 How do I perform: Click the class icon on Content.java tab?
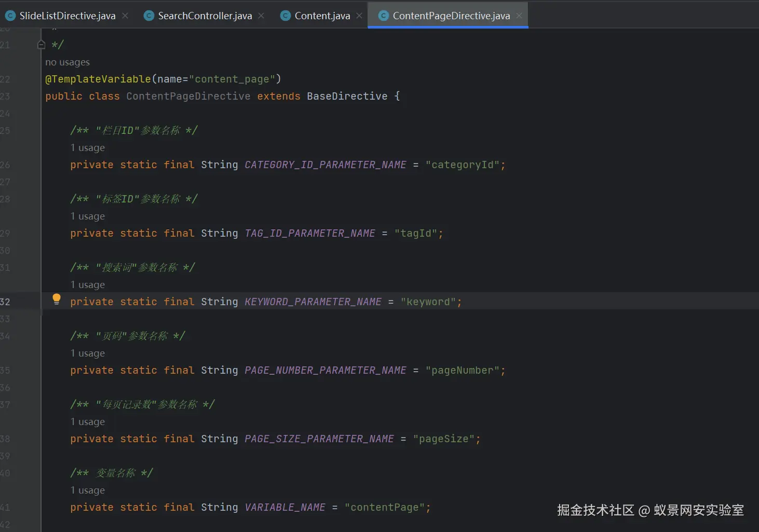click(x=286, y=16)
